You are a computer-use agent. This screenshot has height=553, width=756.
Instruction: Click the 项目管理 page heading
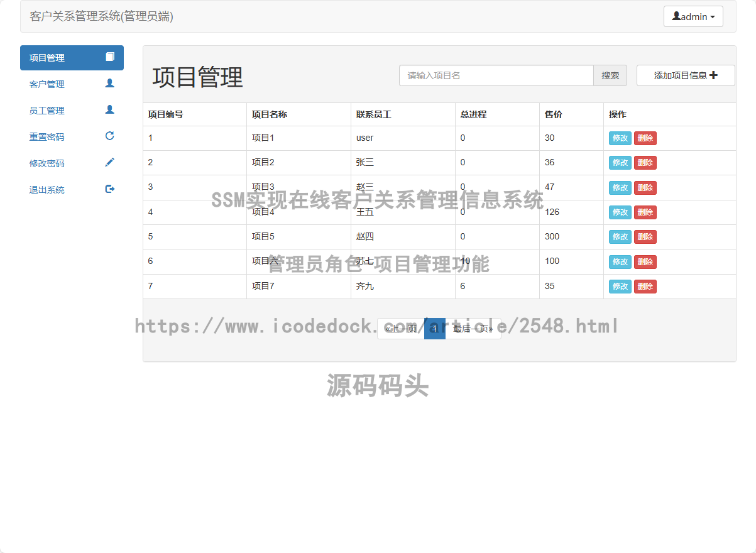point(197,77)
